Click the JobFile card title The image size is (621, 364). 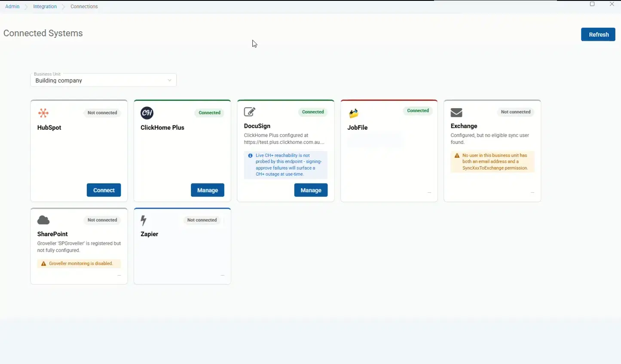coord(358,127)
